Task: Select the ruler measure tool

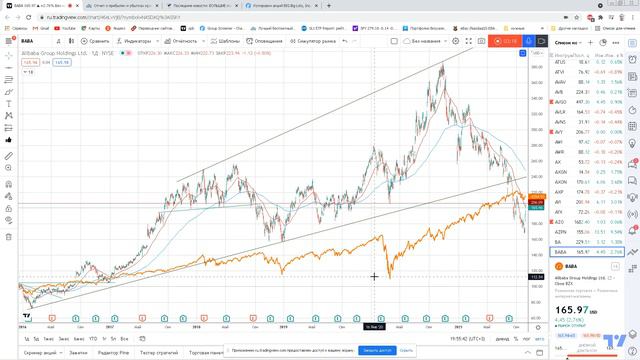Action: point(9,156)
